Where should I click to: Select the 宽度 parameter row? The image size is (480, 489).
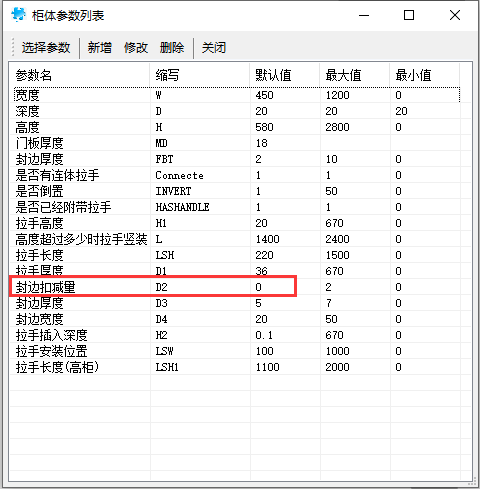click(237, 95)
